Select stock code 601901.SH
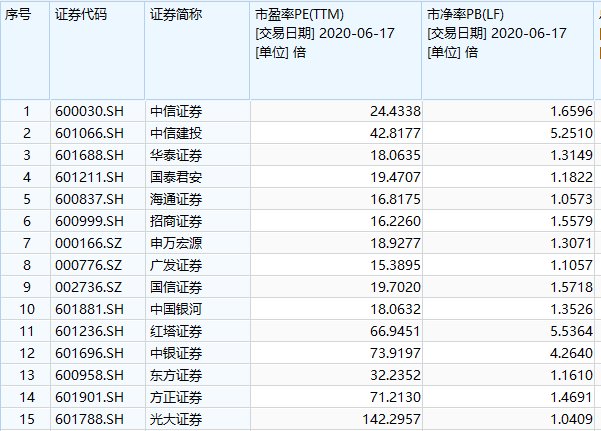The width and height of the screenshot is (601, 431). tap(89, 397)
